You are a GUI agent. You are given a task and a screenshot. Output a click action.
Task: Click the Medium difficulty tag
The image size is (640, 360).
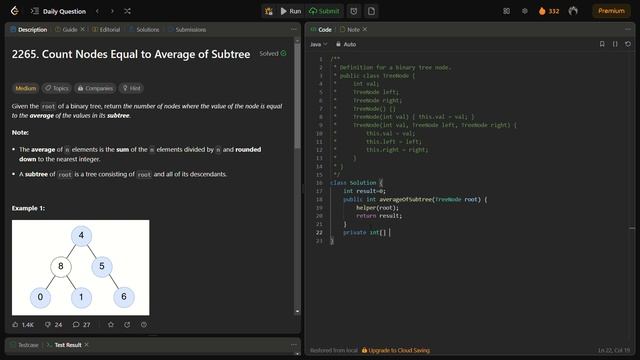click(x=26, y=88)
